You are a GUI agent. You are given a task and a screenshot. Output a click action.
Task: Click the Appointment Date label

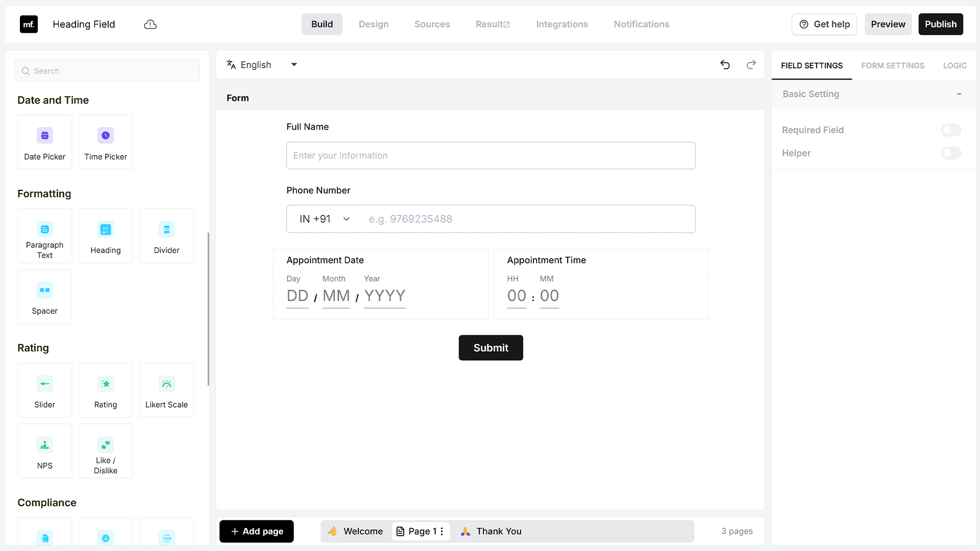tap(325, 260)
